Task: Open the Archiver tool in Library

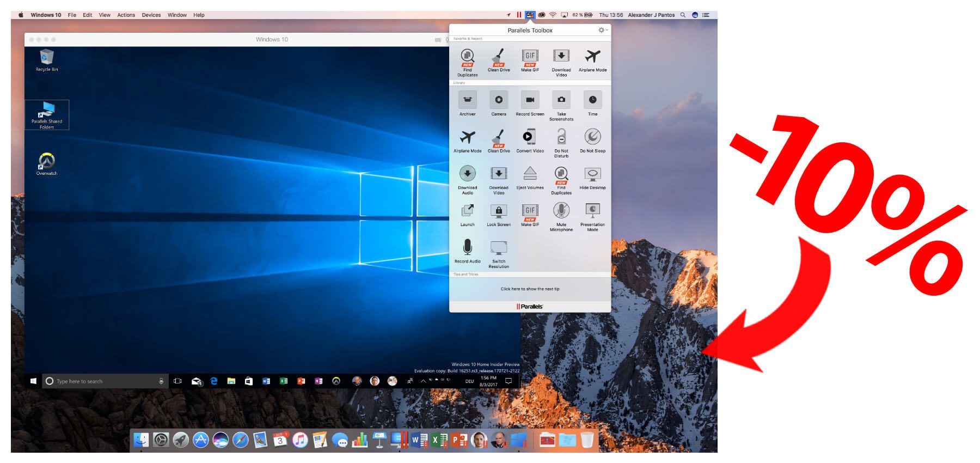Action: 467,103
